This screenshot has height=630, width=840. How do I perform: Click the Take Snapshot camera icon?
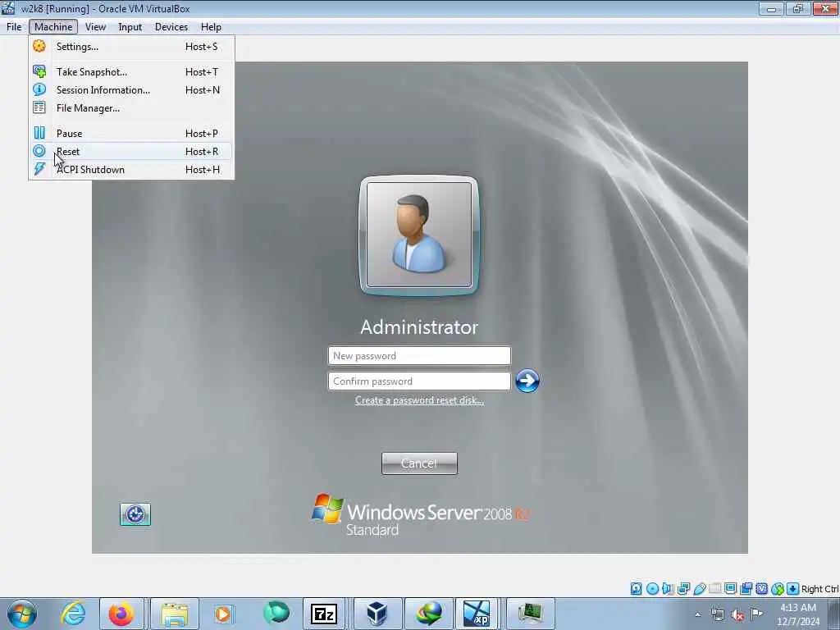pos(39,71)
